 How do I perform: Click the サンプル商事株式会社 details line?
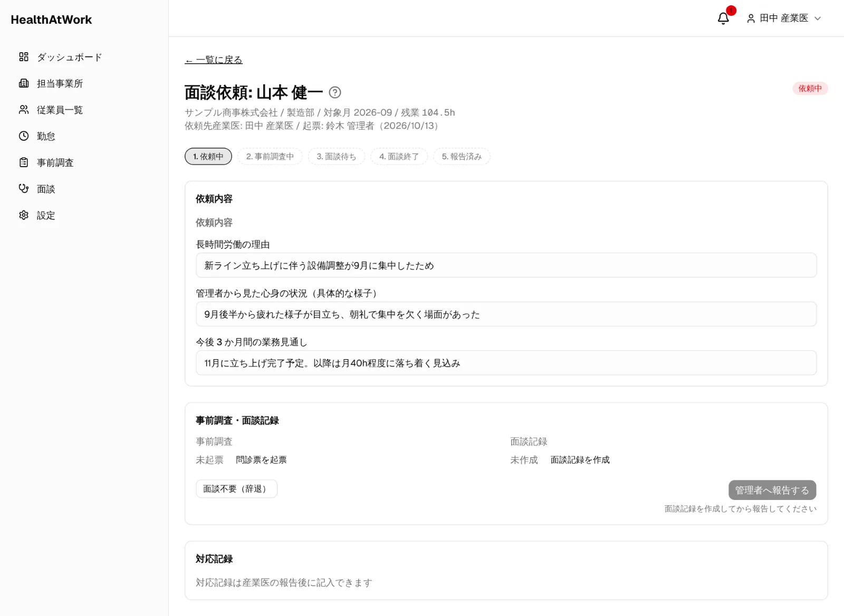pyautogui.click(x=320, y=112)
